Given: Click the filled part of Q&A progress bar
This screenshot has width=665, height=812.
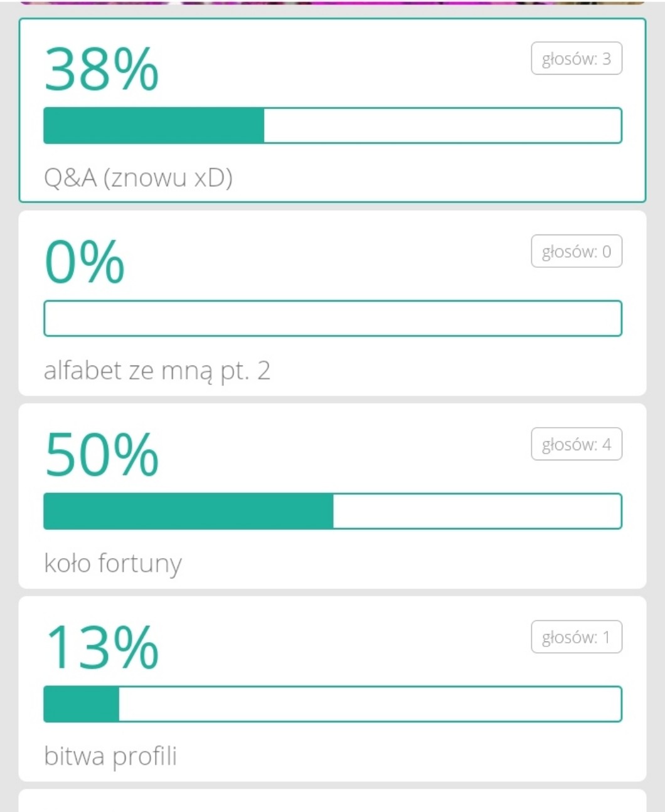Looking at the screenshot, I should point(154,125).
